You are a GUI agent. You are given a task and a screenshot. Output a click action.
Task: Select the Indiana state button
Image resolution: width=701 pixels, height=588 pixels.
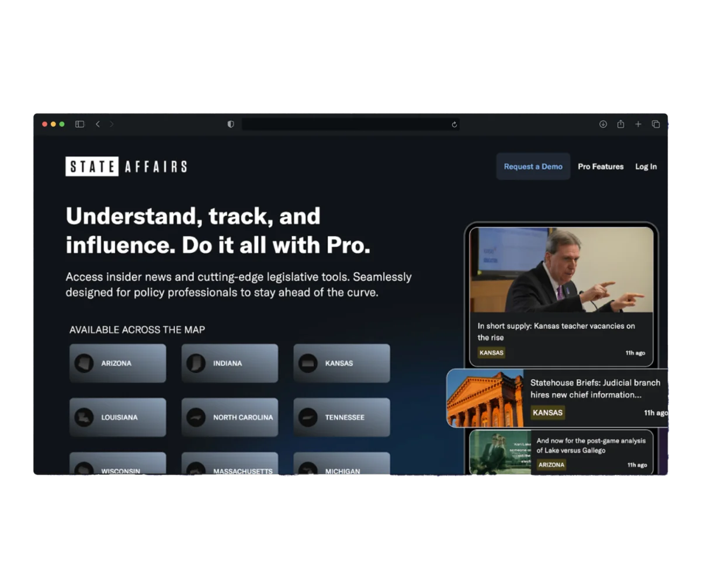(230, 363)
